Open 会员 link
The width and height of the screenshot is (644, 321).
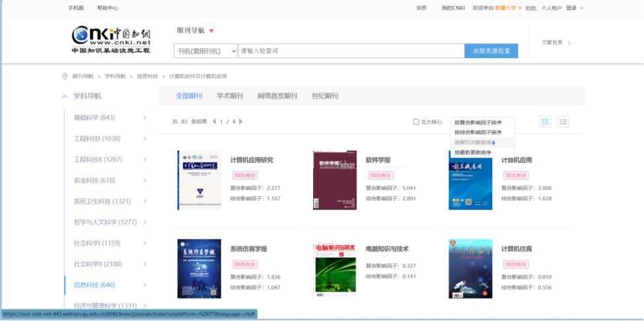point(421,8)
